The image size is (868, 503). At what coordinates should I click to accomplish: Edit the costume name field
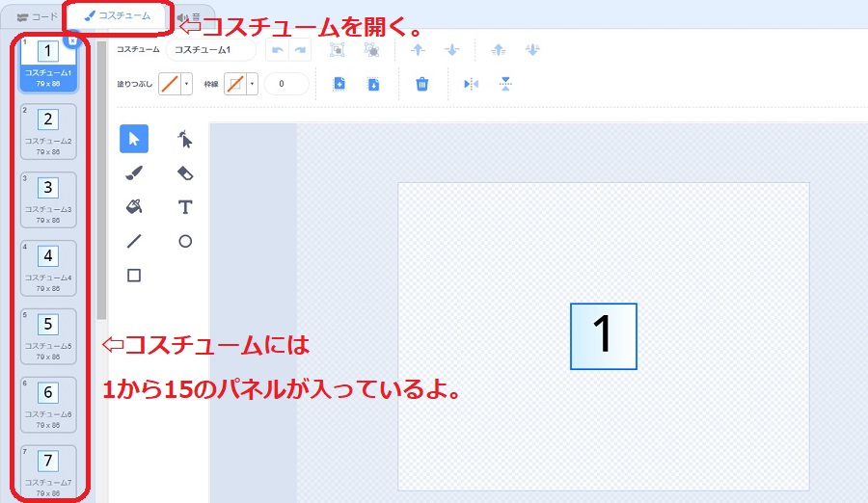click(211, 50)
